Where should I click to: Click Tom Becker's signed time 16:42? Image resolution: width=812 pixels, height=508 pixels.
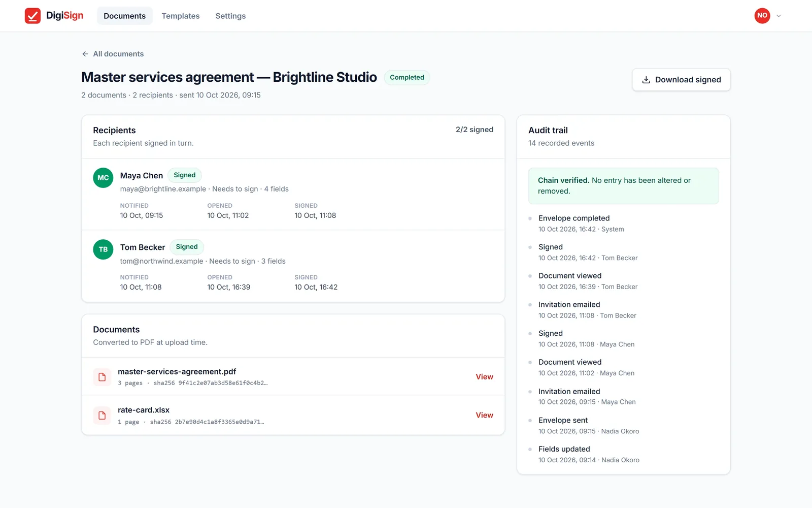click(316, 287)
